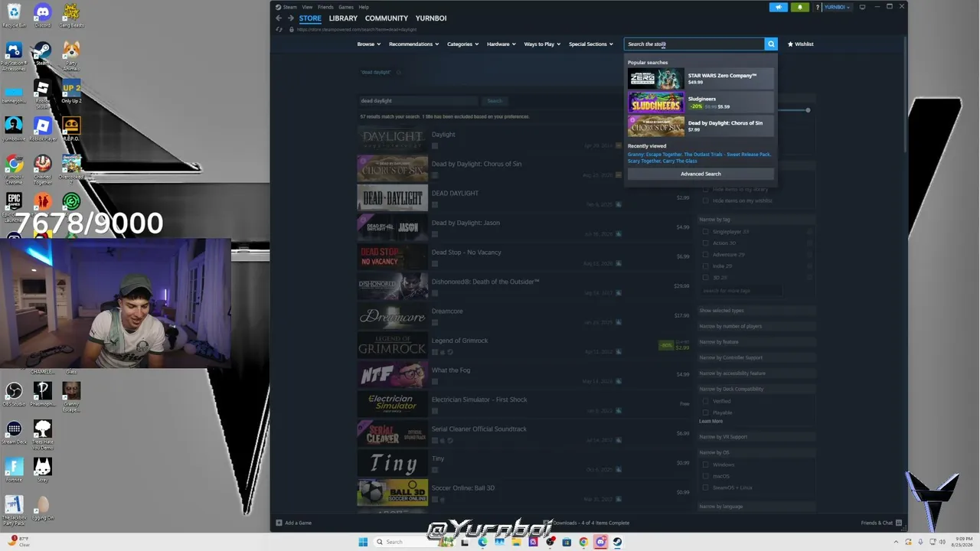
Task: Open Trees Hate You Demo desktop shortcut
Action: (x=42, y=434)
